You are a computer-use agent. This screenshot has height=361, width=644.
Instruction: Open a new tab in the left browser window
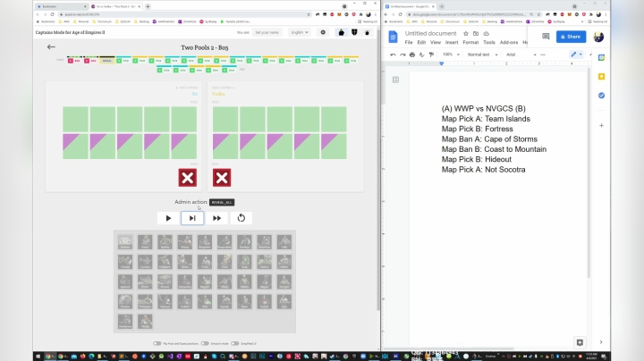[148, 6]
